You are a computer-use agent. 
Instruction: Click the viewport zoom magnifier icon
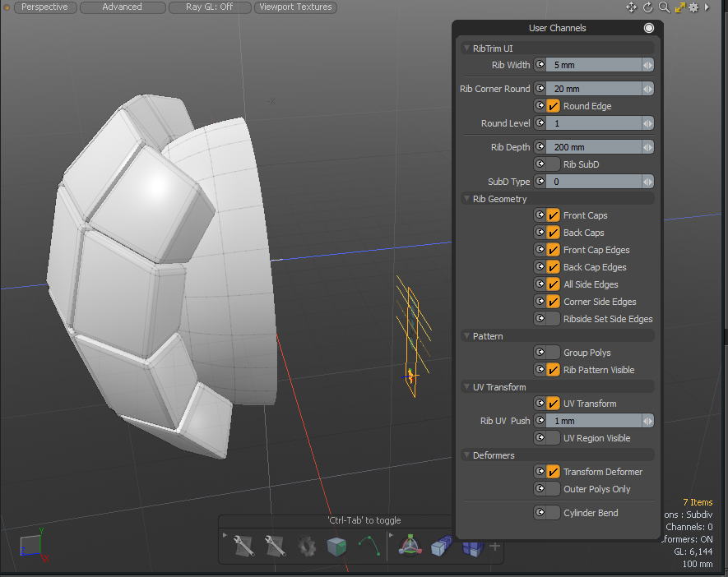(664, 7)
